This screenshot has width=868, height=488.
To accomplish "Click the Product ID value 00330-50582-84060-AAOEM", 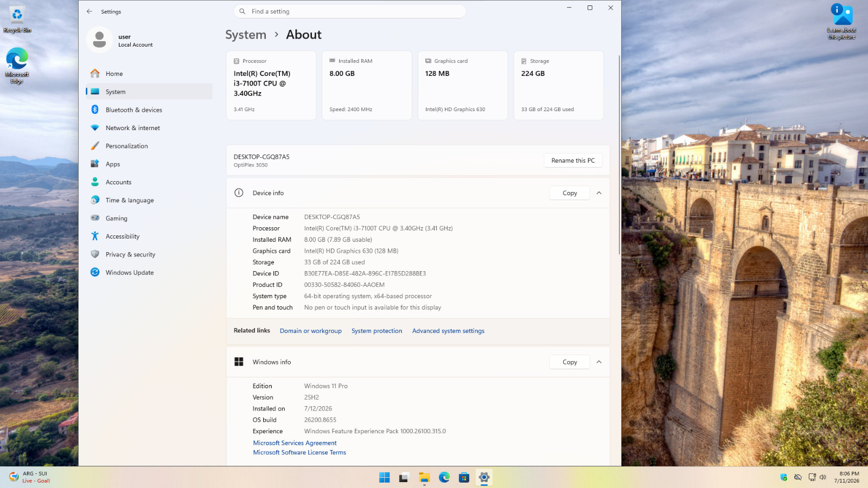I will (344, 285).
